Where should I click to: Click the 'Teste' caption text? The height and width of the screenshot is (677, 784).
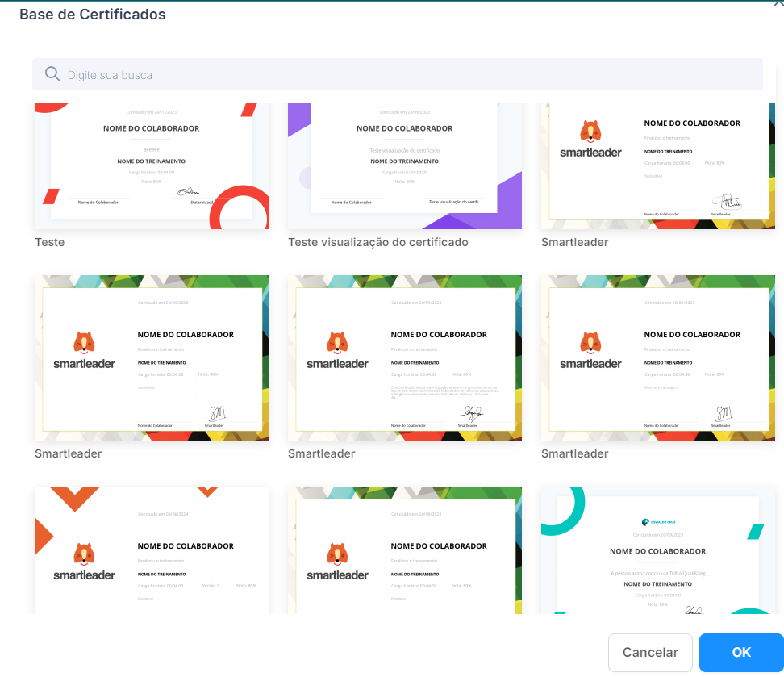coord(49,242)
